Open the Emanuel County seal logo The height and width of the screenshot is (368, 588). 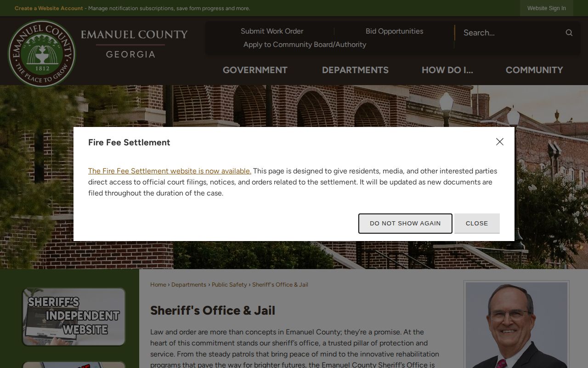point(42,53)
